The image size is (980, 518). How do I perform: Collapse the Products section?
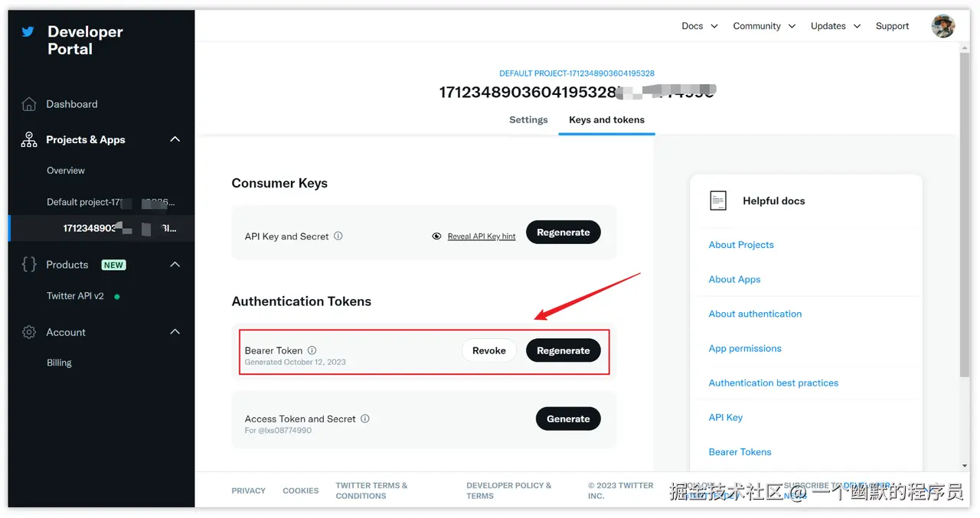point(175,264)
